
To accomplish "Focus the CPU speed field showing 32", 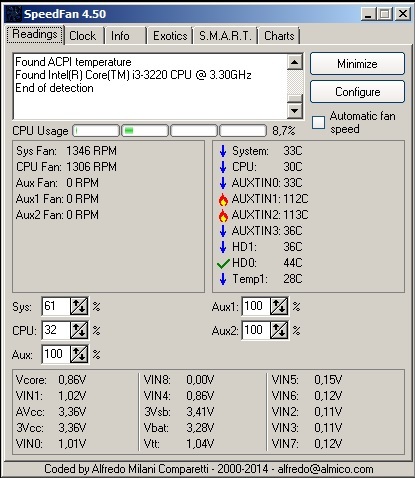I will (x=56, y=330).
